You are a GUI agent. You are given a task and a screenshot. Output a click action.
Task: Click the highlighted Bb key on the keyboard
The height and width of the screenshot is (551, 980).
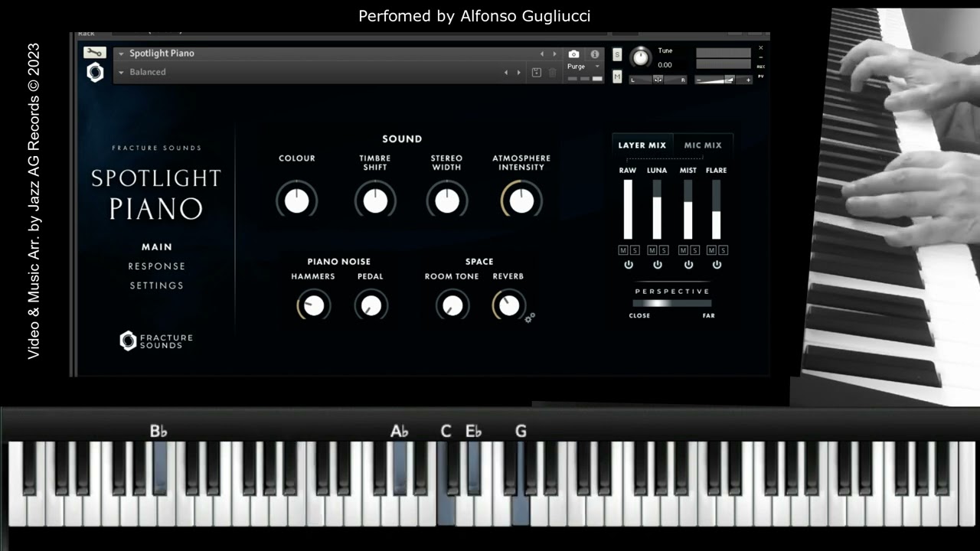click(x=159, y=467)
